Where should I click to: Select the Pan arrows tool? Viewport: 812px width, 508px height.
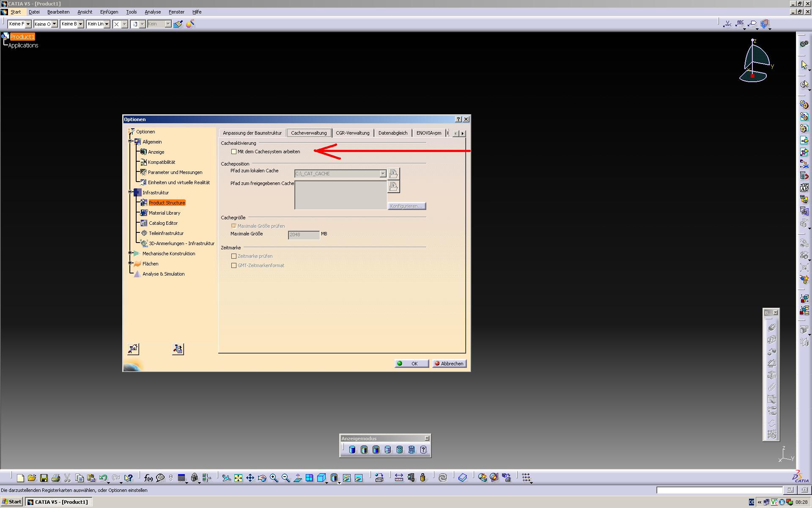coord(250,478)
